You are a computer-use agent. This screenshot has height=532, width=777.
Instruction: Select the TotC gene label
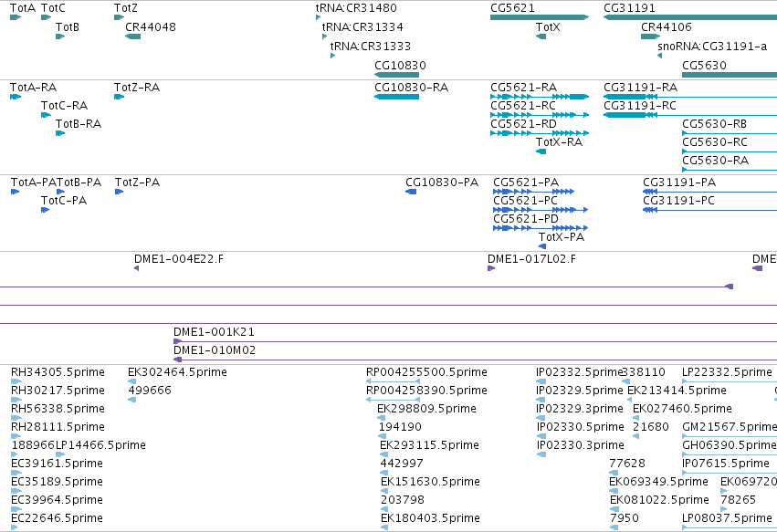pos(53,8)
